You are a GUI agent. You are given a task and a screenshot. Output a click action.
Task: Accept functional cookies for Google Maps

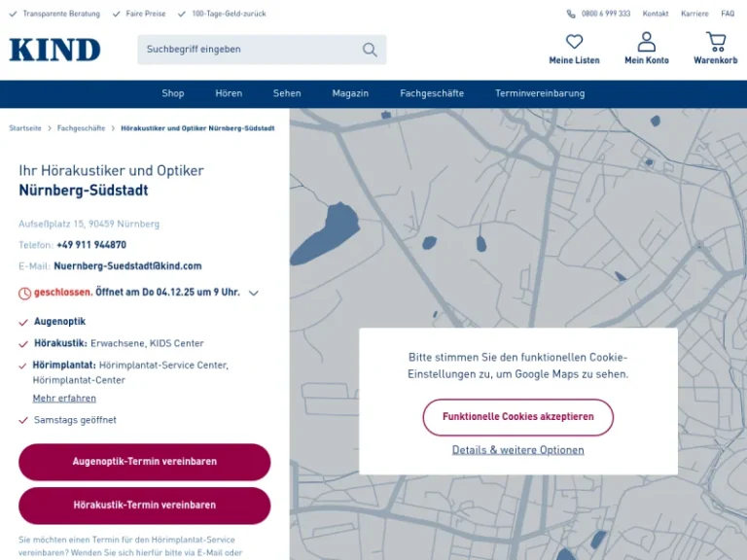coord(517,417)
